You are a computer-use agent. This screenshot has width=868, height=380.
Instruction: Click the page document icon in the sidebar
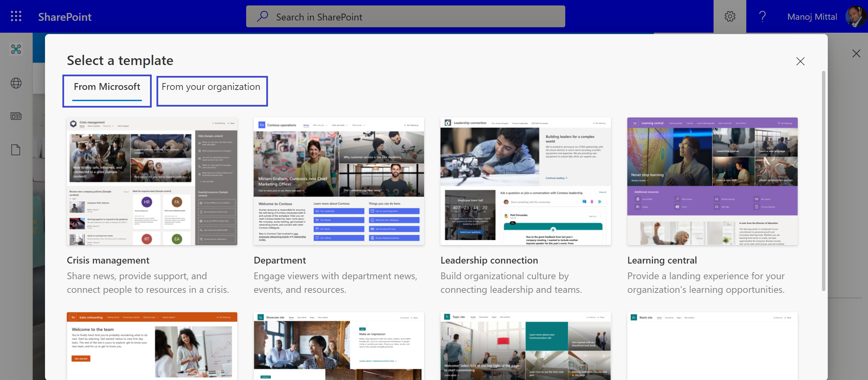16,149
